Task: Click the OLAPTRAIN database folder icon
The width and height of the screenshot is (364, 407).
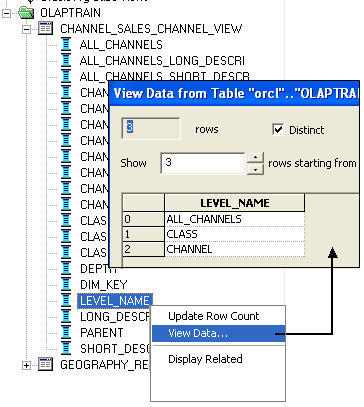Action: point(26,13)
